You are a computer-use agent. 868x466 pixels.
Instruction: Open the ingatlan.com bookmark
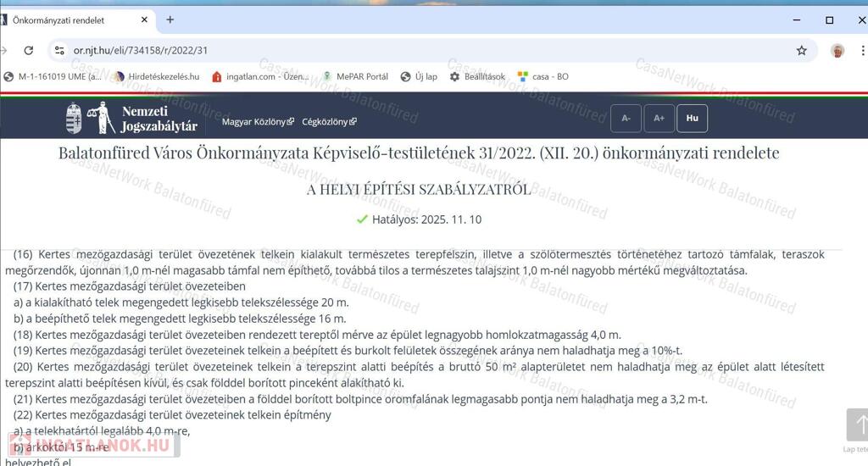coord(260,76)
